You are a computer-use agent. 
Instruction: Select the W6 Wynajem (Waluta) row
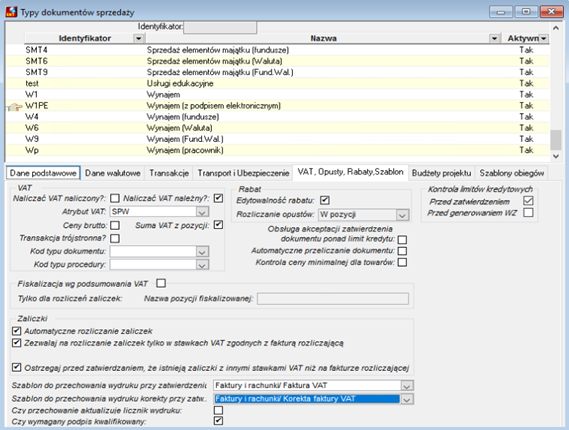(x=278, y=128)
